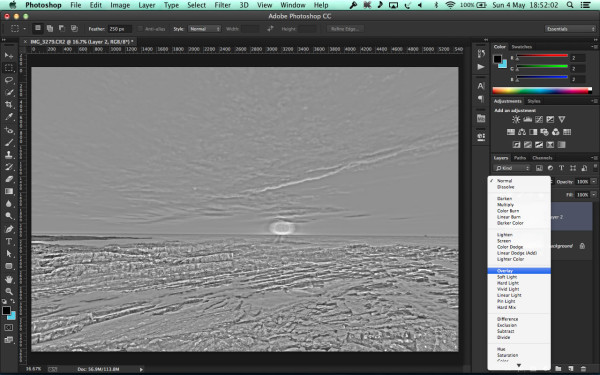Click the Refine Edge button
The height and width of the screenshot is (375, 600).
click(345, 29)
